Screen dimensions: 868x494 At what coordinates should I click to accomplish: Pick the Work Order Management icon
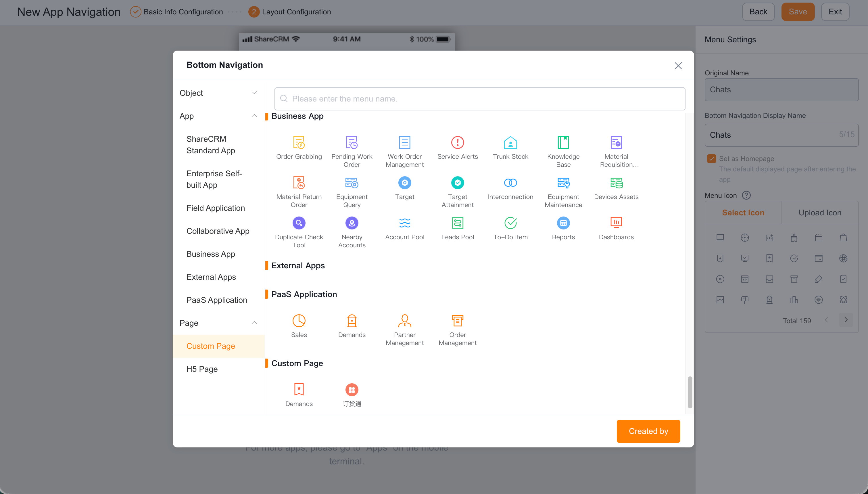404,143
